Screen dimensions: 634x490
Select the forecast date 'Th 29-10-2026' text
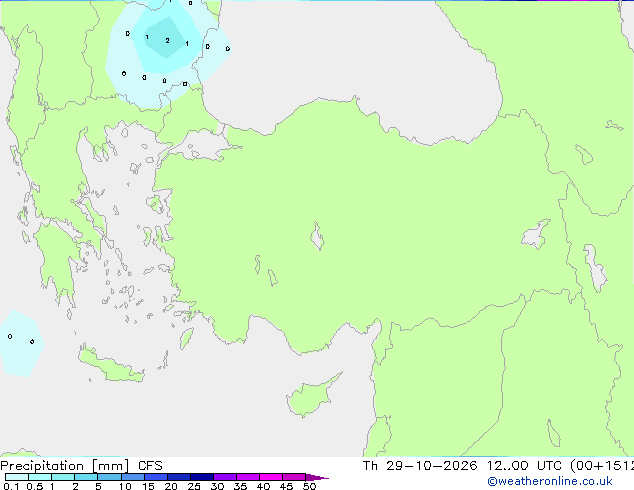(x=420, y=465)
